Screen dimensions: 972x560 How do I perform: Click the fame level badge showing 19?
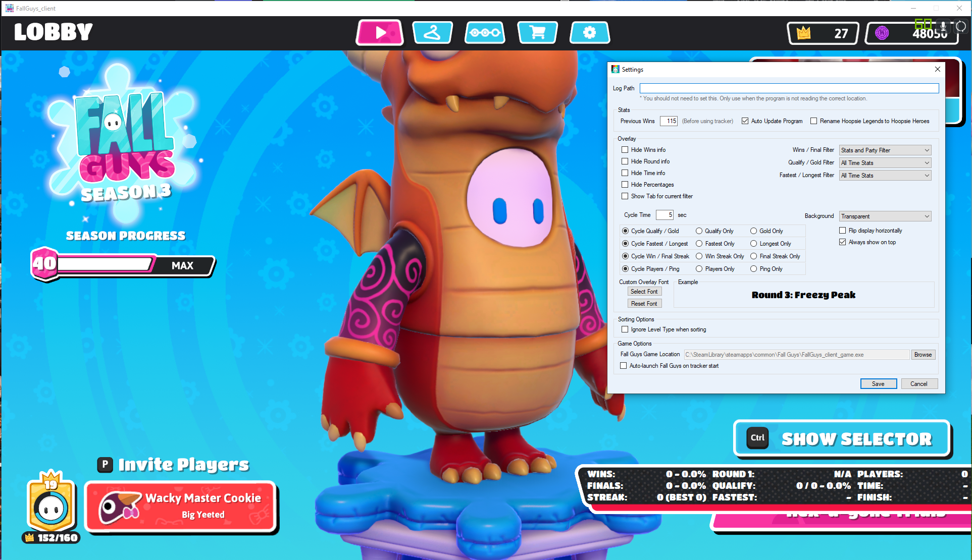pos(50,505)
